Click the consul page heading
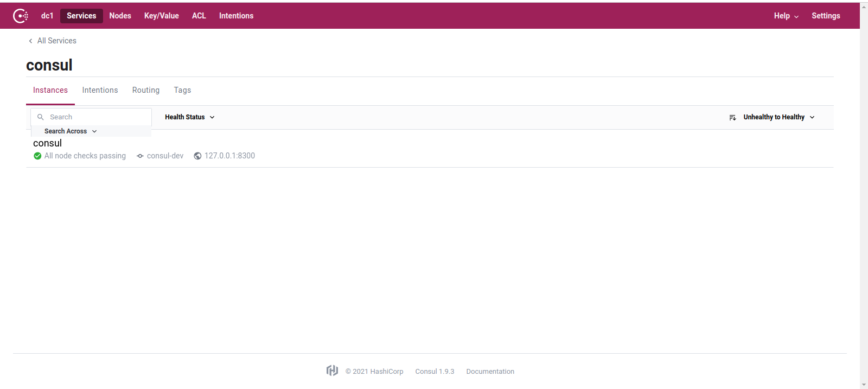868x389 pixels. [49, 65]
